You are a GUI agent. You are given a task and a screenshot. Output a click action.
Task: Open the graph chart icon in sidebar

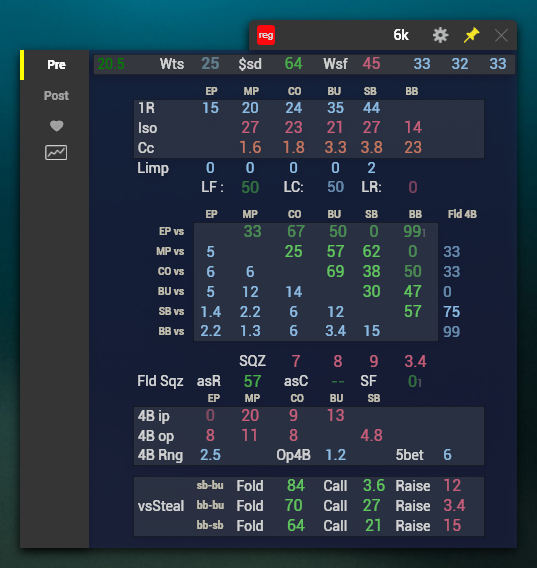point(56,153)
